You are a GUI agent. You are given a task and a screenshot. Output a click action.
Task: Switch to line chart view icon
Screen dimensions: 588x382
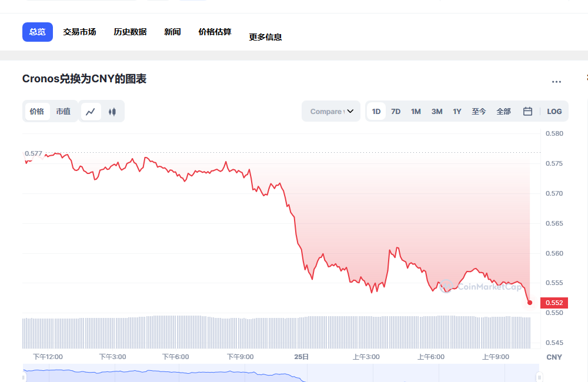[x=91, y=112]
